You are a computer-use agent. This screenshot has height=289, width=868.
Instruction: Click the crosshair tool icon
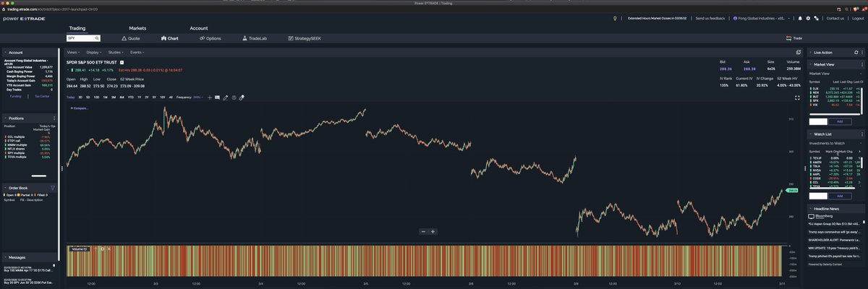coord(209,97)
